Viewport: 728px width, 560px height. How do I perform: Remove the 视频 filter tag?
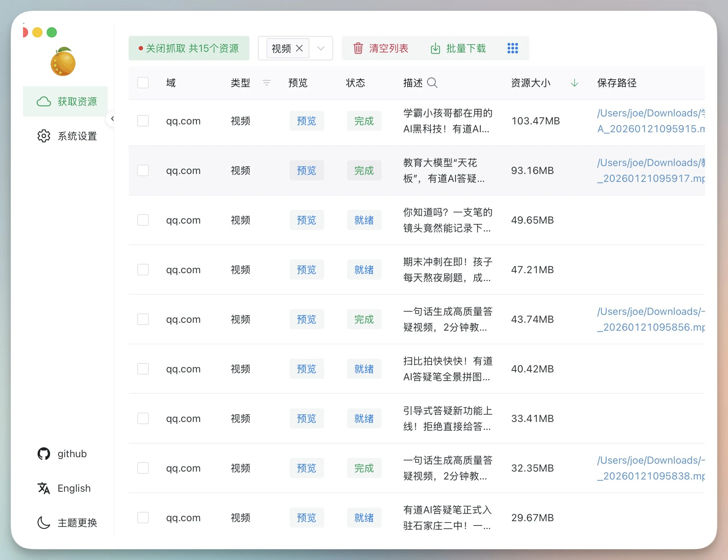pyautogui.click(x=300, y=48)
